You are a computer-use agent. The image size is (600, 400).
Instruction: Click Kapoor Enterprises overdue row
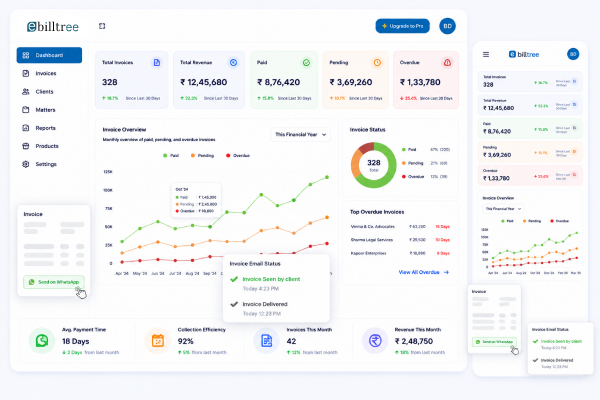[400, 253]
